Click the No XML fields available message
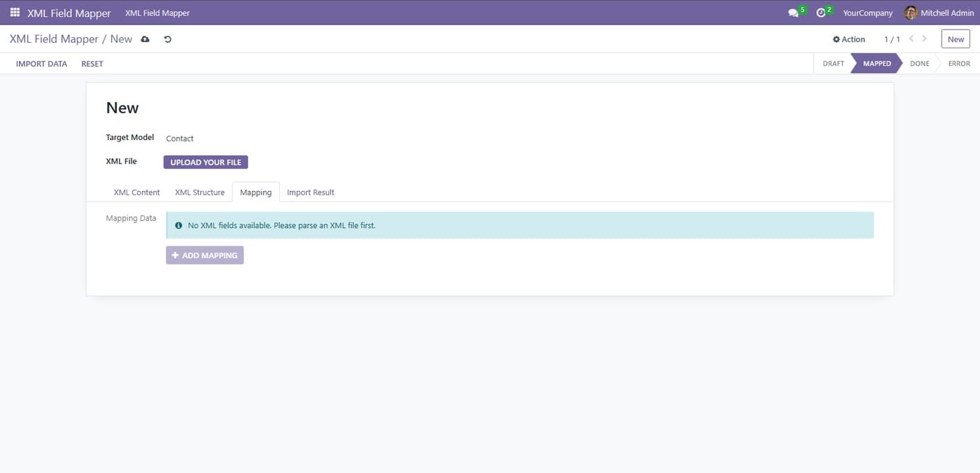The height and width of the screenshot is (473, 980). tap(281, 225)
